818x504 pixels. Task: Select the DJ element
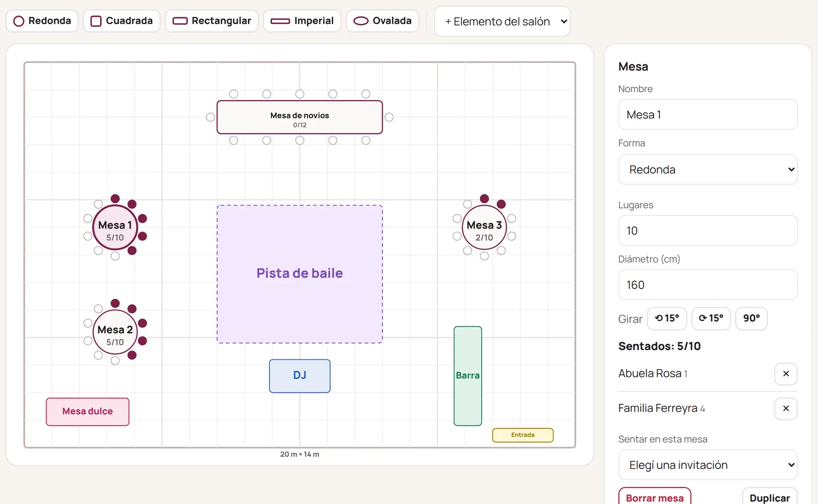(x=300, y=376)
